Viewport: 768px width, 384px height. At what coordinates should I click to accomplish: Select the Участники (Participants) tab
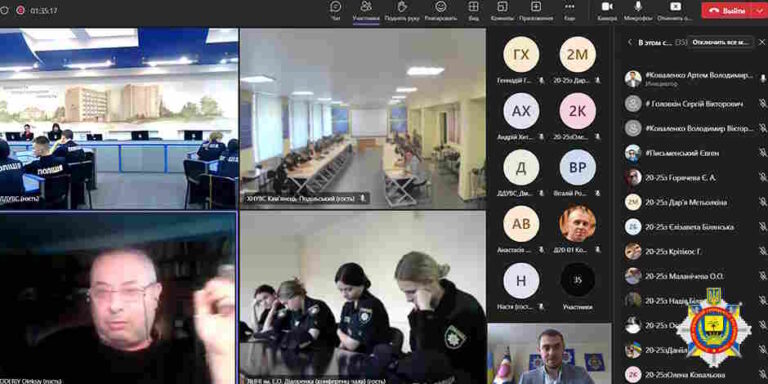click(366, 11)
